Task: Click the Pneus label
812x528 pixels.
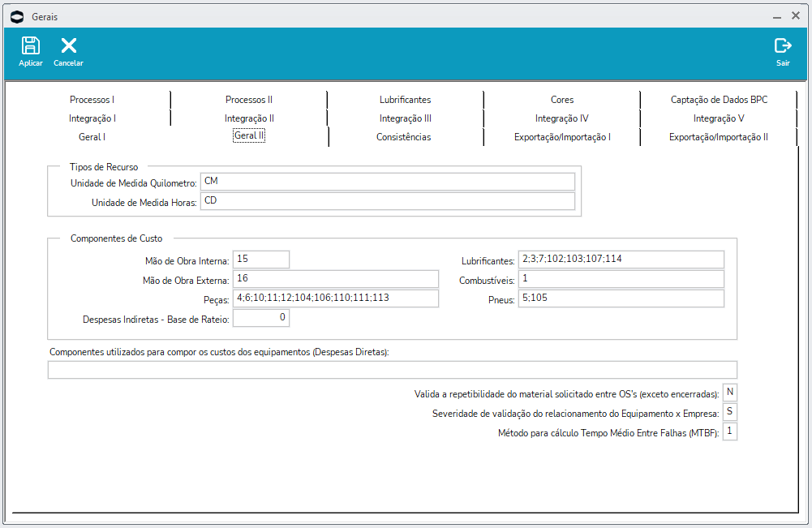Action: tap(501, 300)
